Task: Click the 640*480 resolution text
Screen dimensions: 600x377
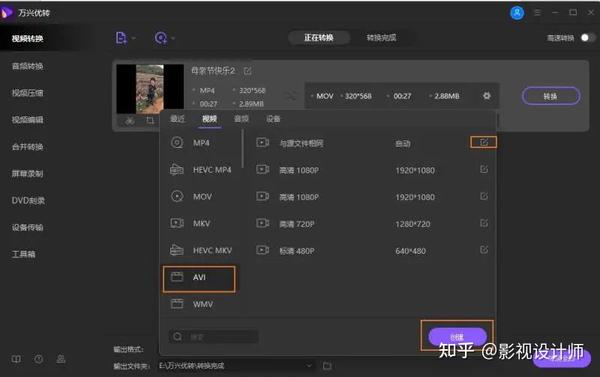Action: pyautogui.click(x=411, y=251)
